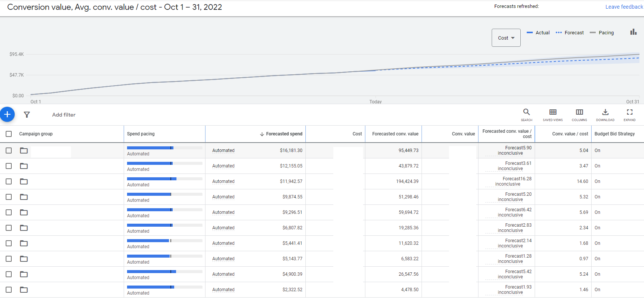Sort by Budget Bid Strategy column
Screen dimensions: 644x301
(615, 134)
